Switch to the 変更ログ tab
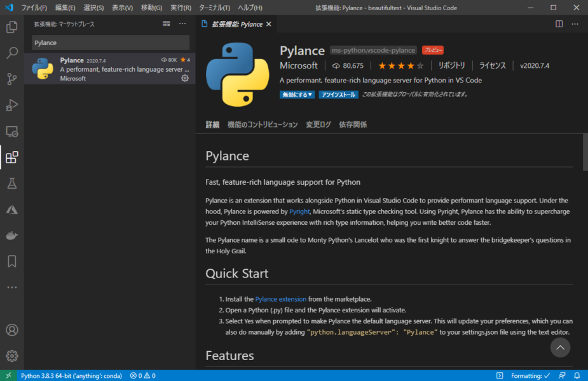 [318, 124]
